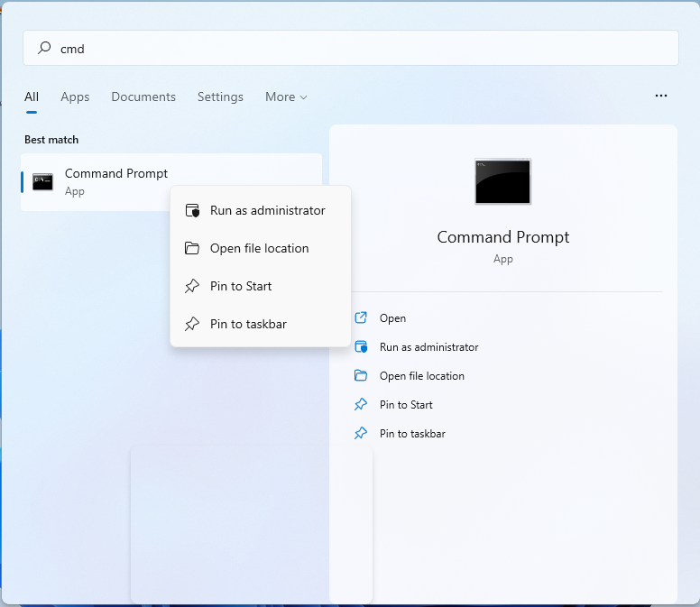Open the Documents tab
This screenshot has width=700, height=607.
click(x=143, y=97)
